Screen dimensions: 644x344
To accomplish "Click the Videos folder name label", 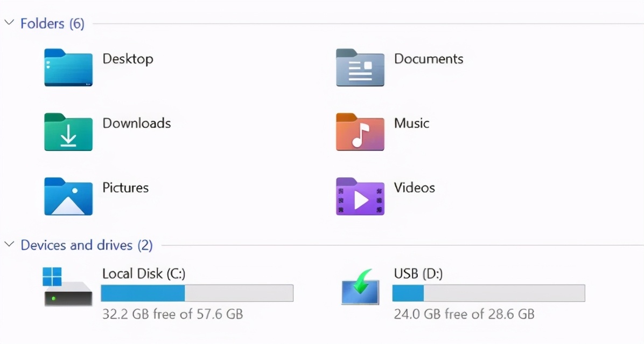I will point(415,188).
